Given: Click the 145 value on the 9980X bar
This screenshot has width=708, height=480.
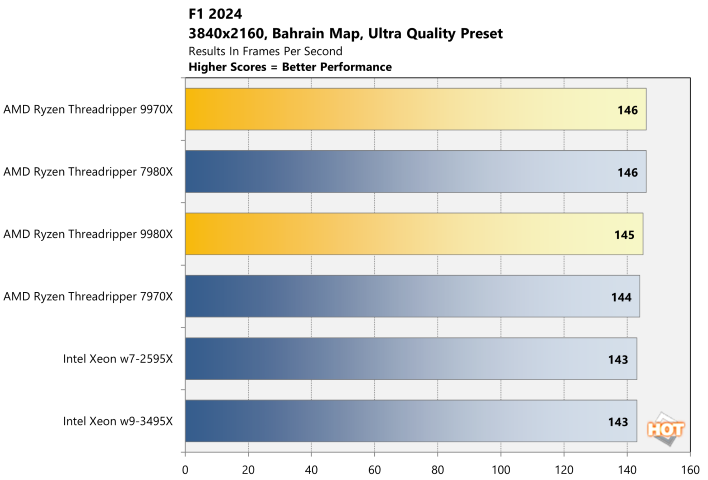Looking at the screenshot, I should (x=624, y=235).
